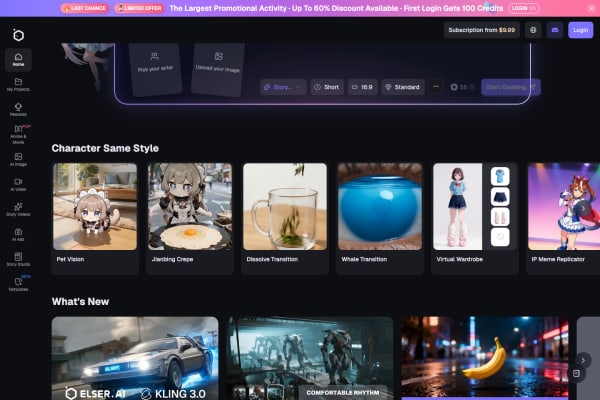Viewport: 600px width, 400px height.
Task: Click the Pet Vision caption text
Action: (x=70, y=259)
